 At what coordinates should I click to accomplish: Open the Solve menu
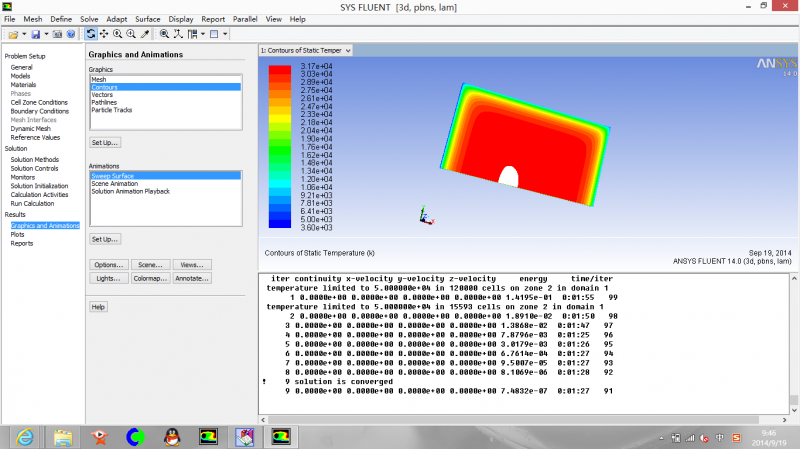point(89,19)
